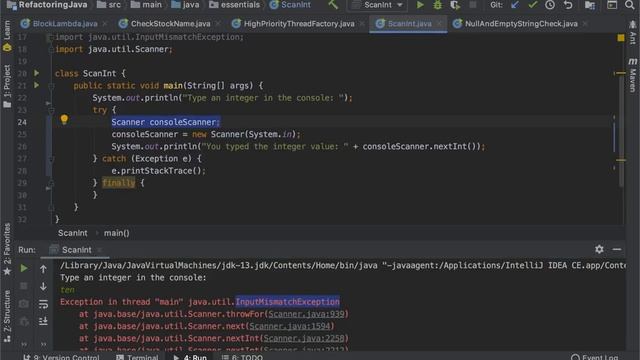Stop process icon in Run panel

[24, 286]
